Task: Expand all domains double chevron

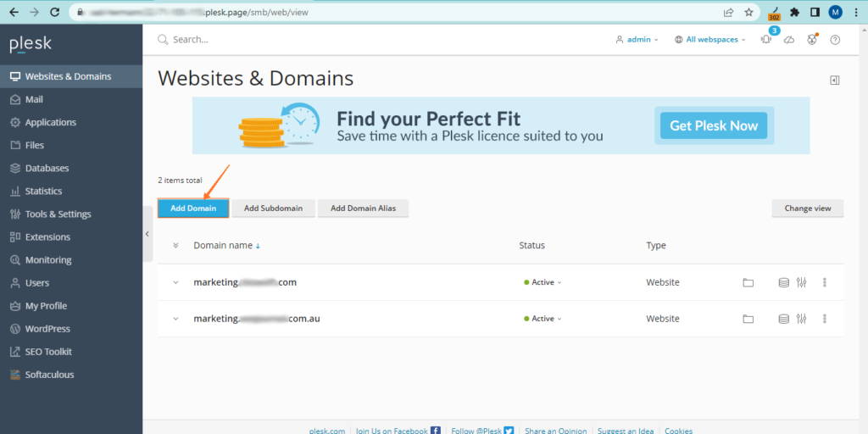Action: tap(175, 246)
